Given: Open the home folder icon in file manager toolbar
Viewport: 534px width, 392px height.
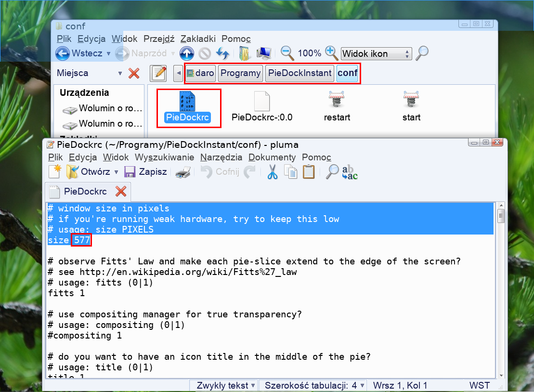Looking at the screenshot, I should [x=244, y=53].
